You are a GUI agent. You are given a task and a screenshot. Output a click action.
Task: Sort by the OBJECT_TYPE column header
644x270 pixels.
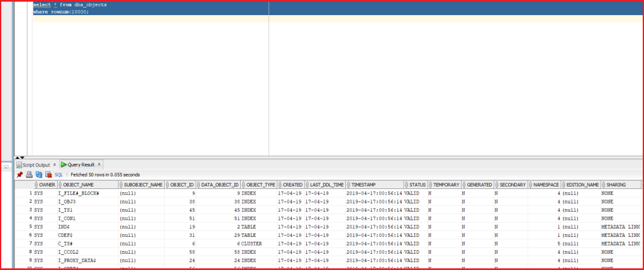click(261, 185)
